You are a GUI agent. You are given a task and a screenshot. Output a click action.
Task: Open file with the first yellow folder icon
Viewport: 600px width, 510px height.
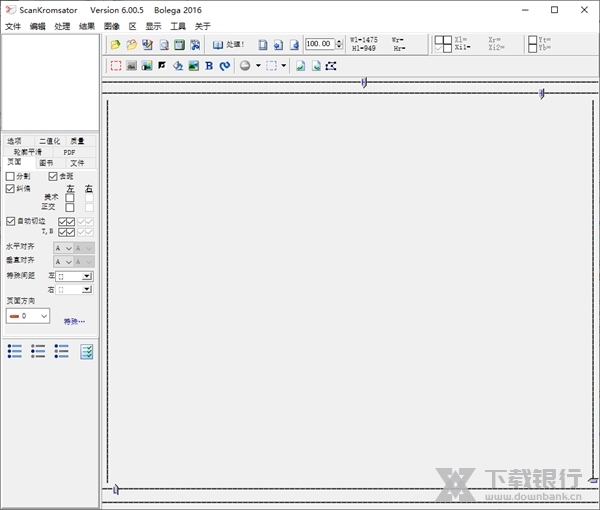(115, 45)
